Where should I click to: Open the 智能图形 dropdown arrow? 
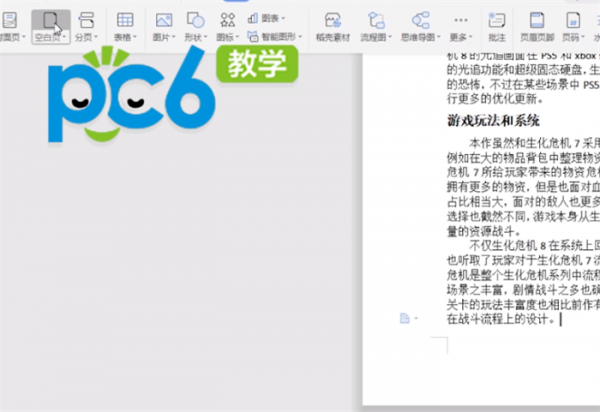(300, 37)
